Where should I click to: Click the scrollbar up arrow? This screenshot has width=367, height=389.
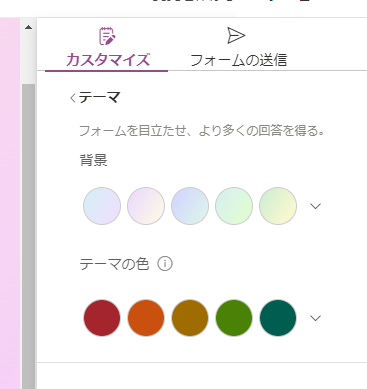(28, 27)
